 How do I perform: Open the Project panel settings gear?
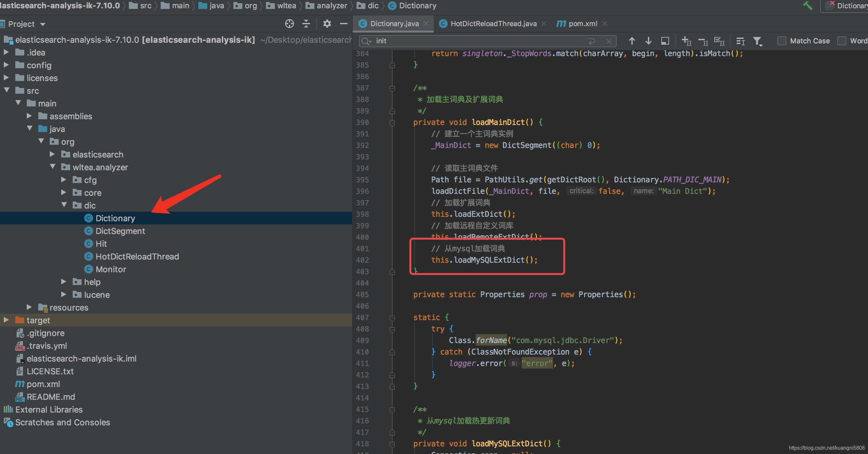pos(326,24)
